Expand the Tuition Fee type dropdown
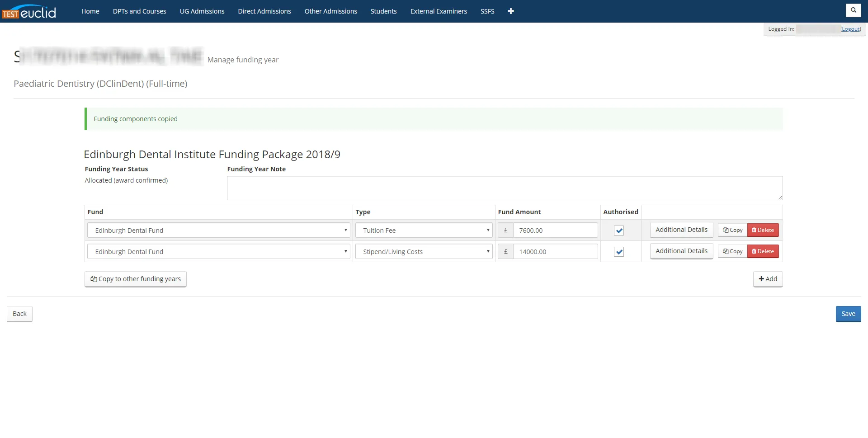The height and width of the screenshot is (438, 868). (x=424, y=231)
